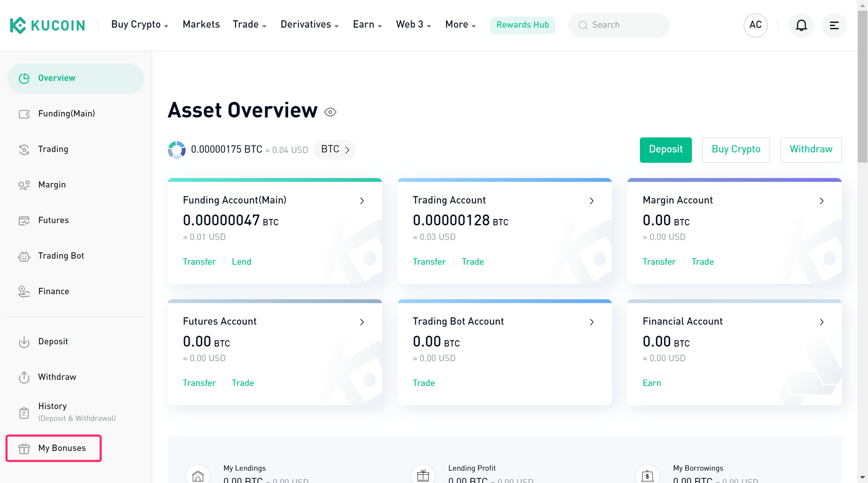Image resolution: width=868 pixels, height=483 pixels.
Task: Click Transfer in Futures Account card
Action: 199,383
